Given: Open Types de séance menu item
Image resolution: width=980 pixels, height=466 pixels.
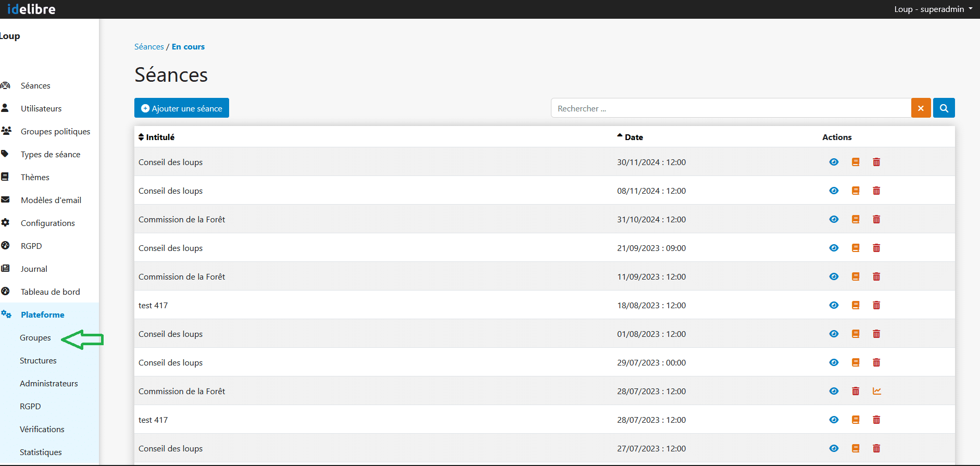Looking at the screenshot, I should click(x=51, y=154).
